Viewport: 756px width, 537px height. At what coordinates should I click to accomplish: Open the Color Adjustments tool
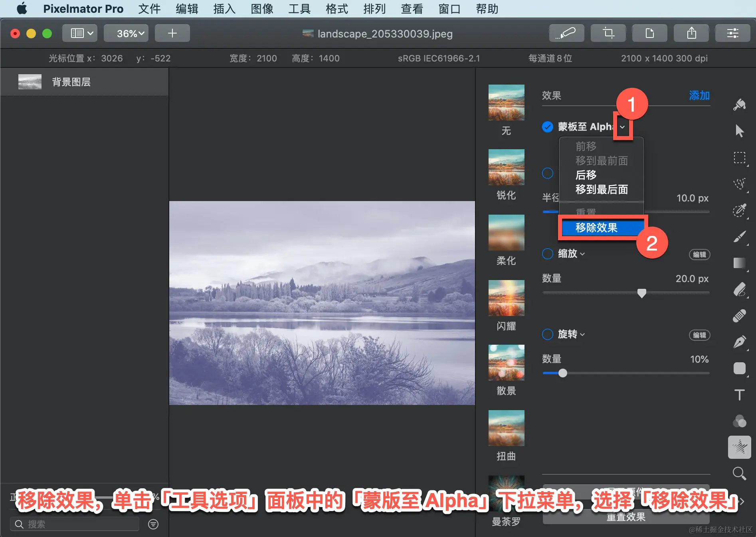tap(740, 421)
